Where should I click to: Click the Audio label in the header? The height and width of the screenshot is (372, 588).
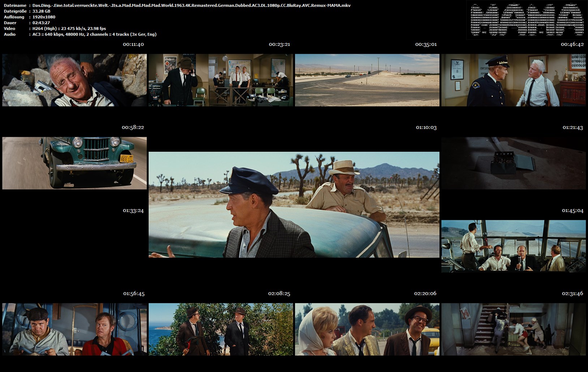pyautogui.click(x=10, y=34)
